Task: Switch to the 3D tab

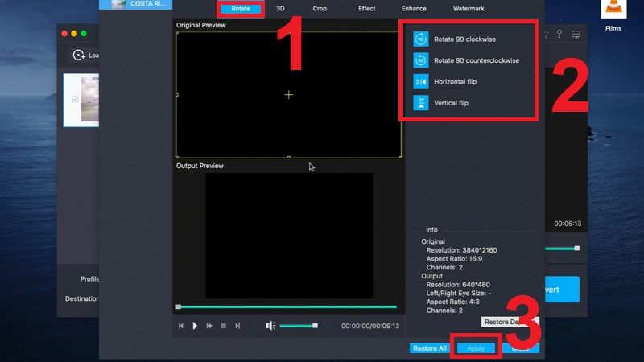Action: pyautogui.click(x=280, y=9)
